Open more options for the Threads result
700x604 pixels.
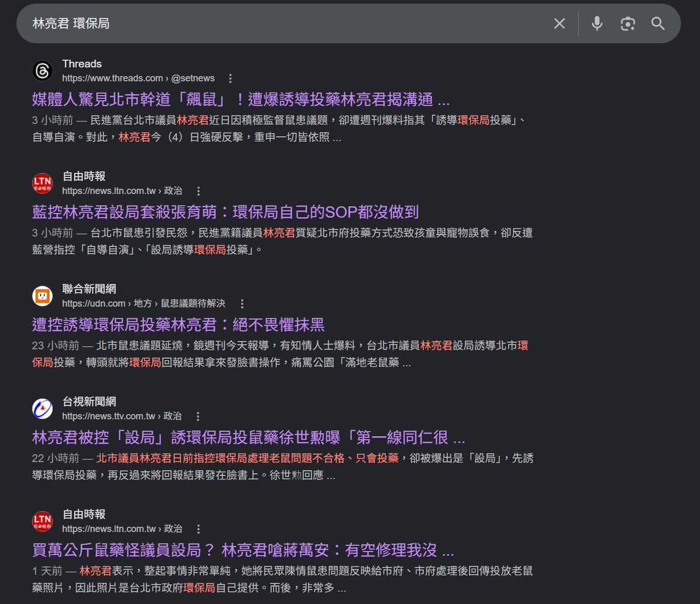tap(230, 78)
